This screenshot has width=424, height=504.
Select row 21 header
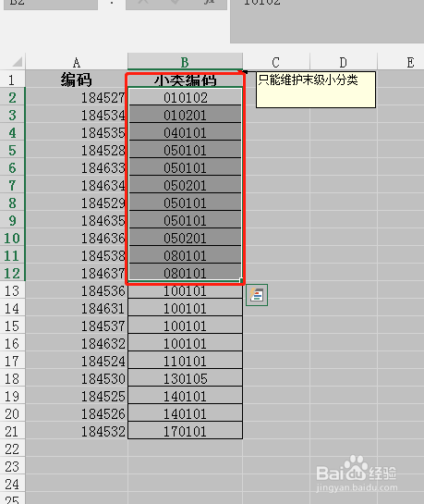pyautogui.click(x=12, y=431)
